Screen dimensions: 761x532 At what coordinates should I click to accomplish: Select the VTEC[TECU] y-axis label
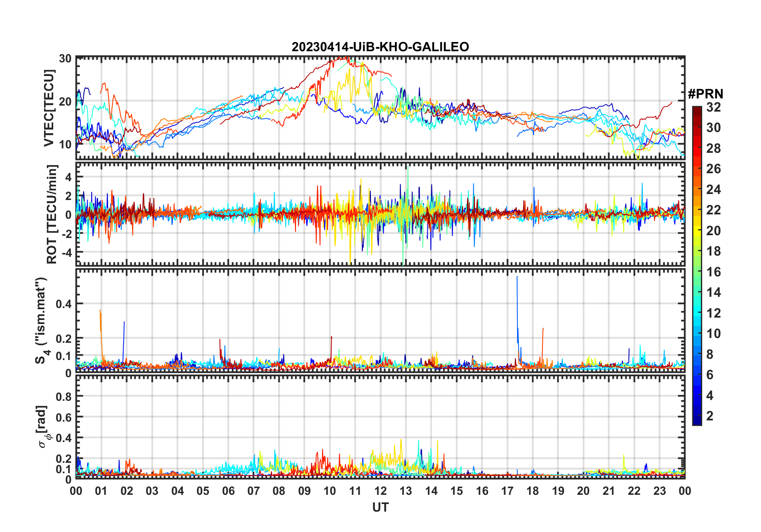(x=49, y=108)
